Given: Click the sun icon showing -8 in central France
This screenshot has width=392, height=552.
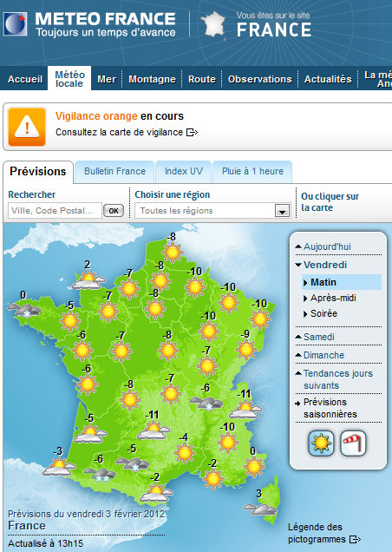Looking at the screenshot, I should tap(168, 351).
